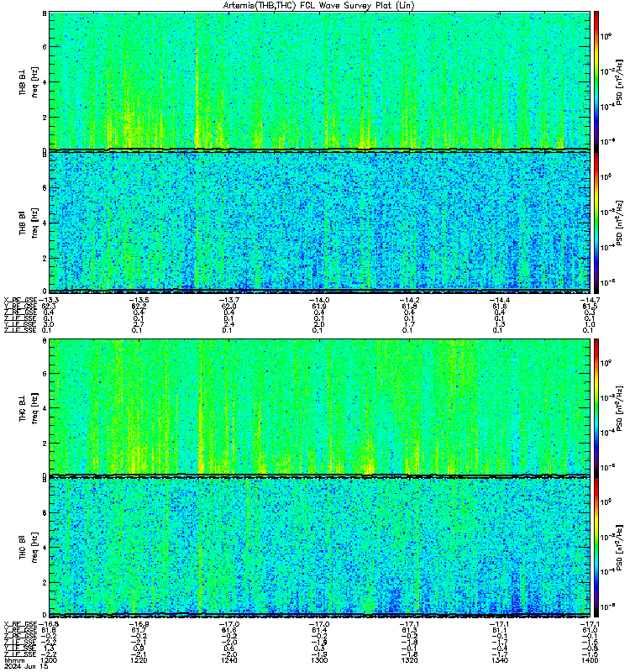Click the '3.0' Y_LE_SSE value under THB panels

(49, 324)
